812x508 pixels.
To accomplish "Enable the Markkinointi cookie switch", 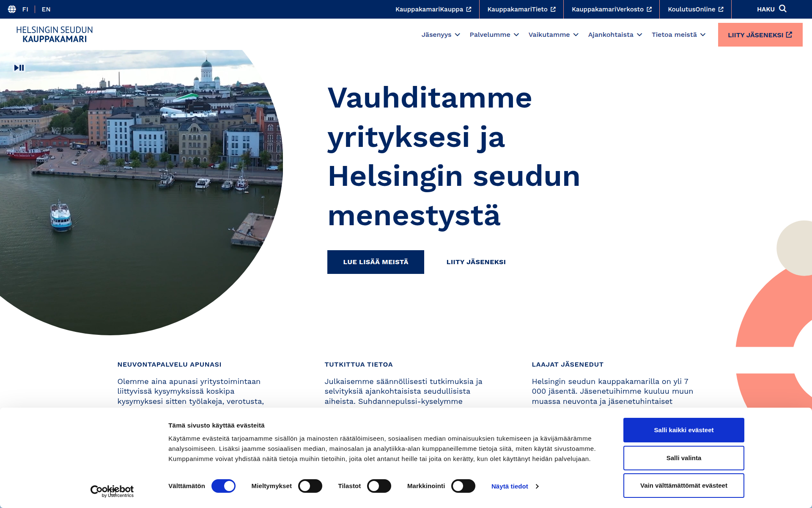I will coord(463,486).
